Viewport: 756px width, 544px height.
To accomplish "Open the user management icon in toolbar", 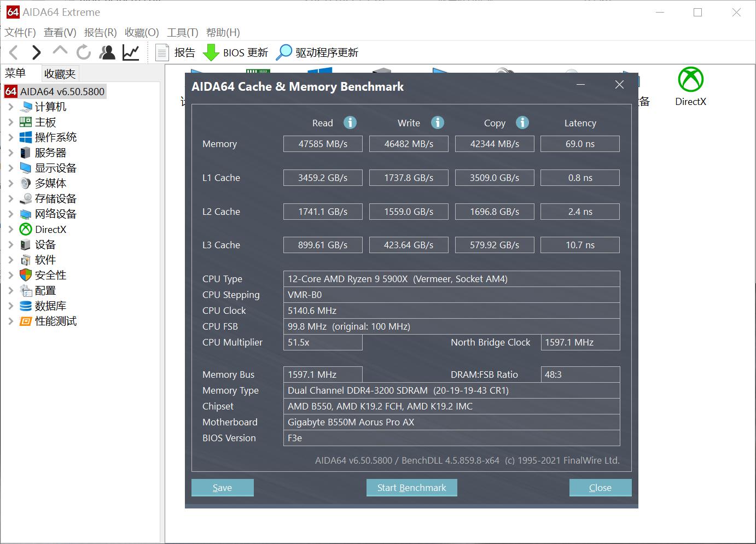I will pos(107,52).
